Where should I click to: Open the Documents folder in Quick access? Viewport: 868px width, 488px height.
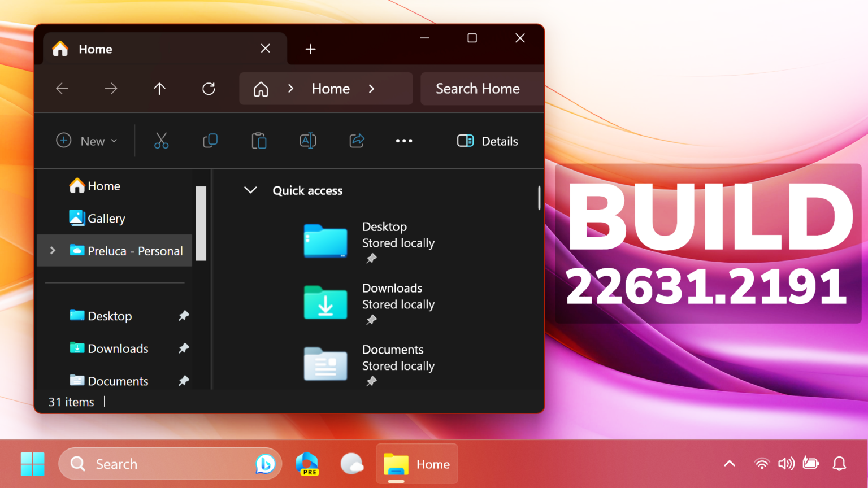pos(370,365)
